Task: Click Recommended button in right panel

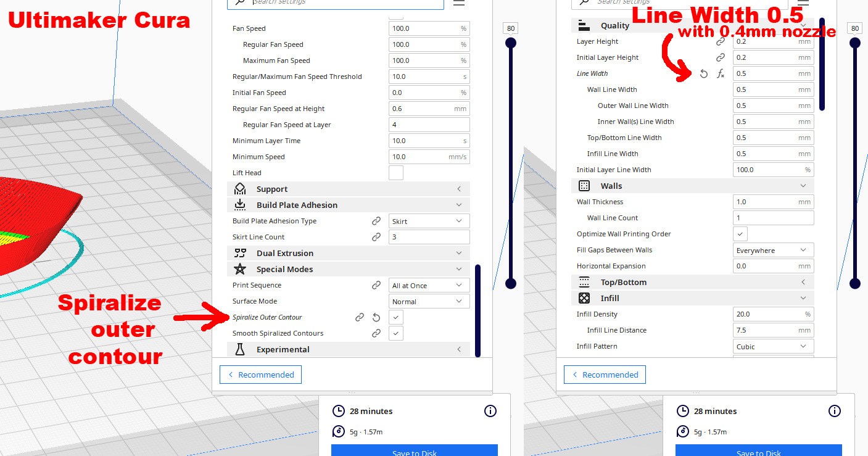Action: [605, 375]
